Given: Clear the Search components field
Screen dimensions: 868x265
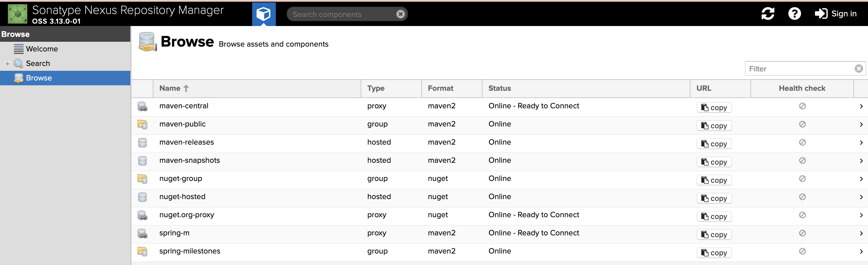Looking at the screenshot, I should point(400,14).
